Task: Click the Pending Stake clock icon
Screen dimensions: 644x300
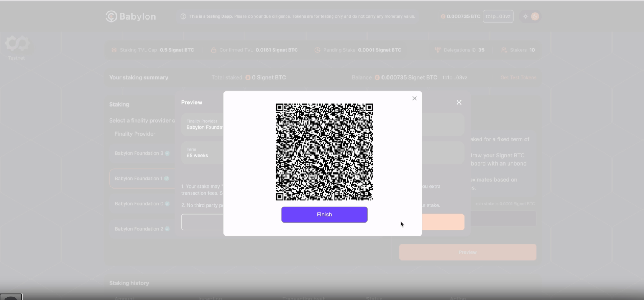Action: [317, 50]
